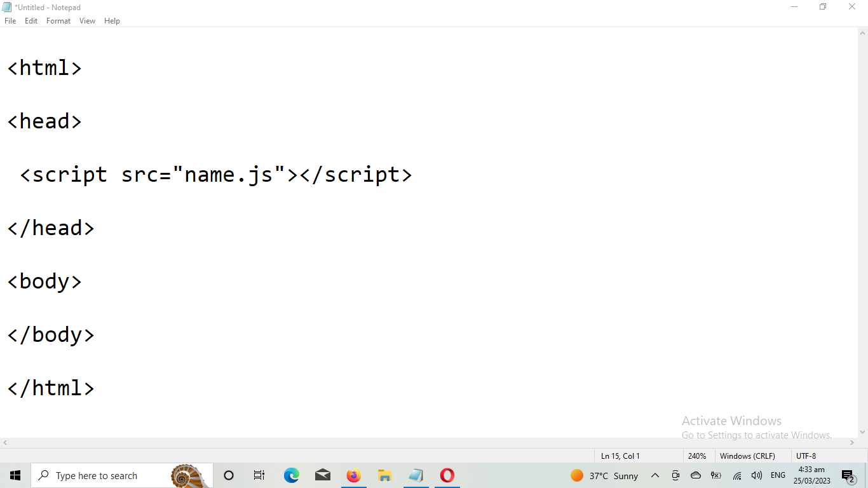
Task: Open the Windows Start menu
Action: 15,475
